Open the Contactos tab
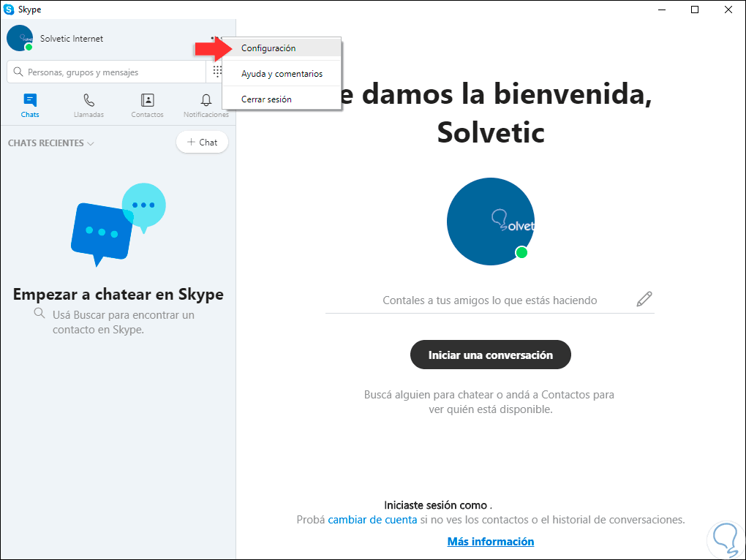 coord(148,105)
